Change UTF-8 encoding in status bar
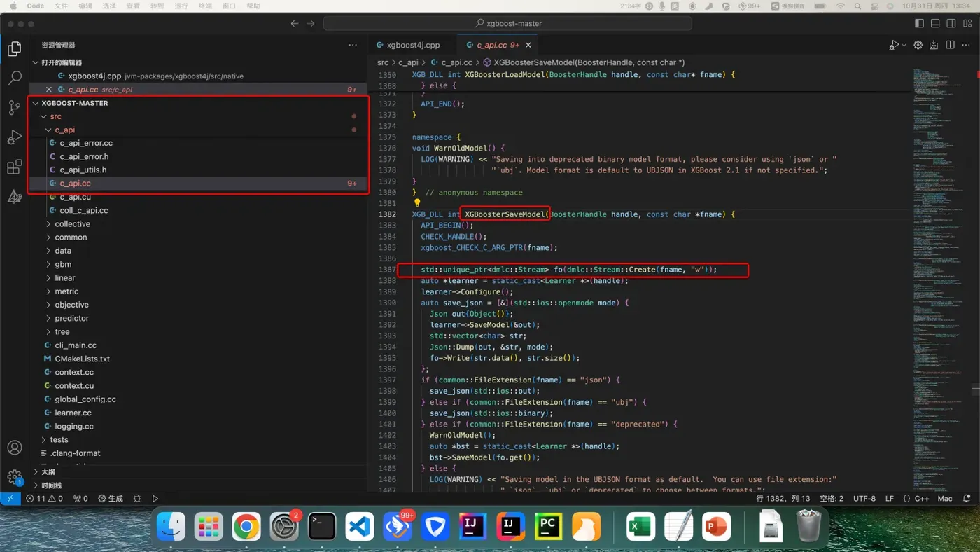Screen dimensions: 980x552 coord(864,499)
